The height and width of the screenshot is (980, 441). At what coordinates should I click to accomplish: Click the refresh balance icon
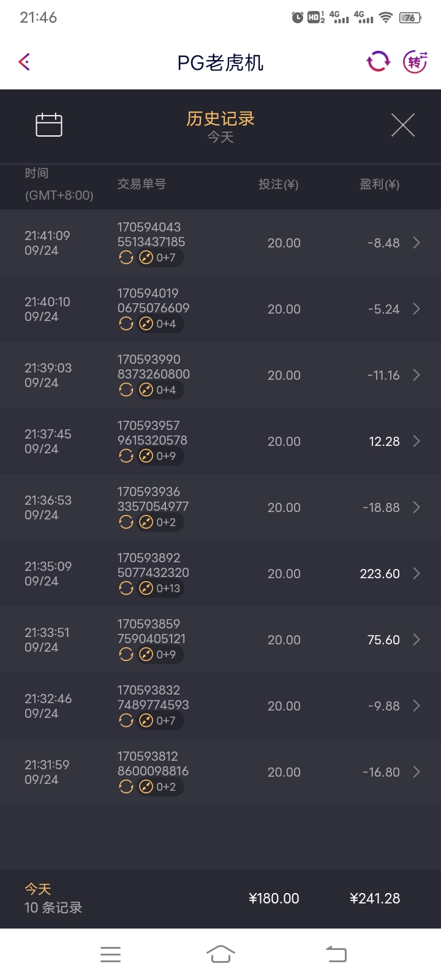378,61
